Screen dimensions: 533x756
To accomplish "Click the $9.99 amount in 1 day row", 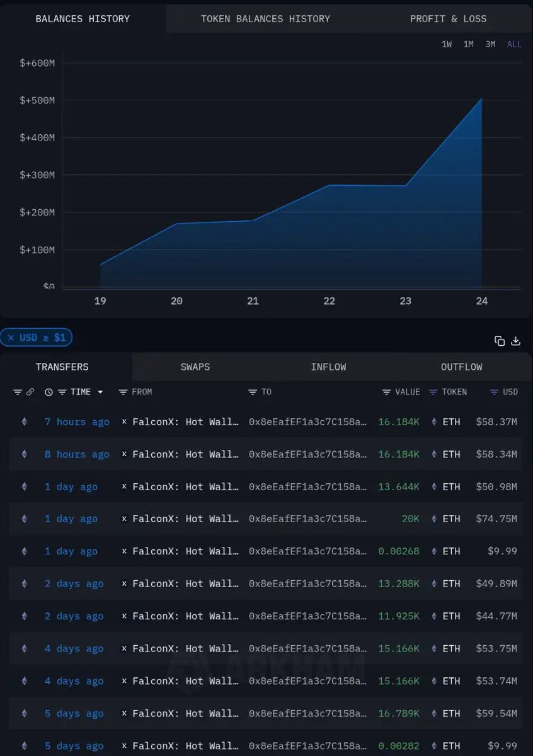I will pyautogui.click(x=502, y=551).
